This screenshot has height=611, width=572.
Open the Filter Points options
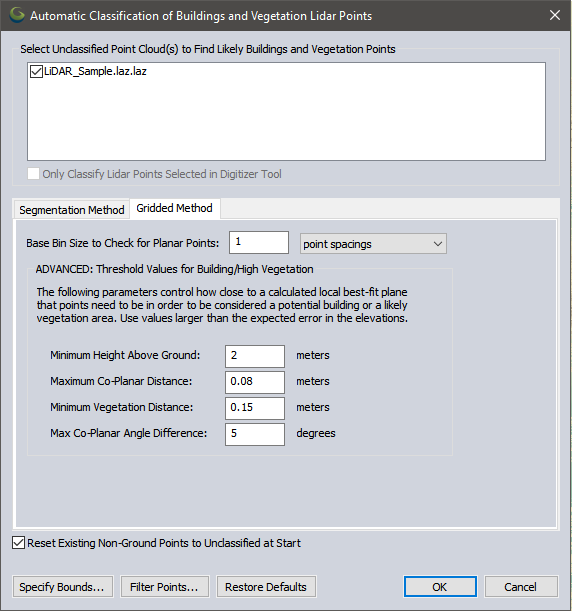[165, 587]
